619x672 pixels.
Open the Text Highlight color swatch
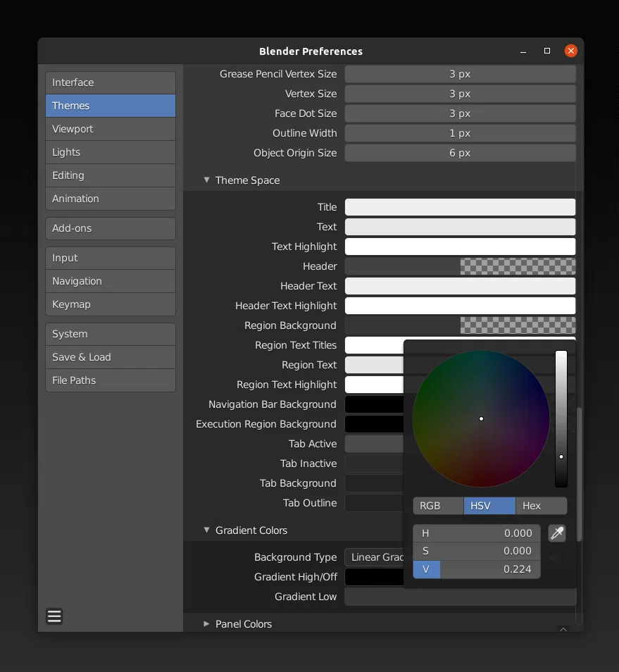(x=460, y=247)
